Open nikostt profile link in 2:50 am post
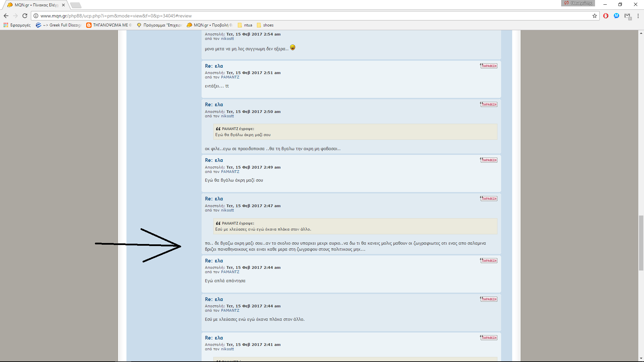644x362 pixels. [x=227, y=116]
